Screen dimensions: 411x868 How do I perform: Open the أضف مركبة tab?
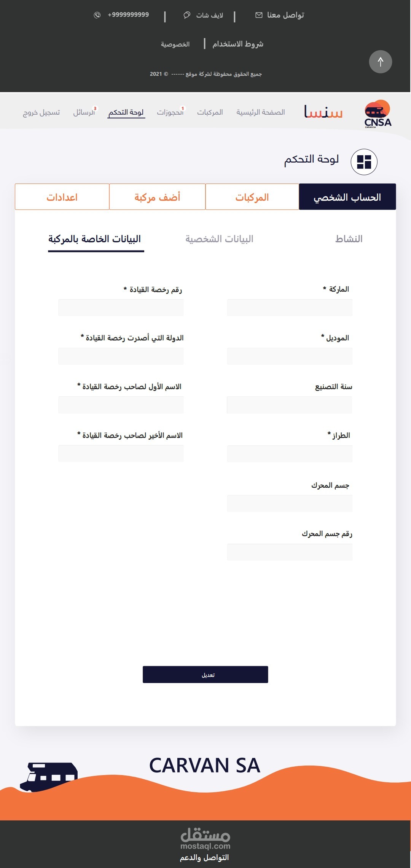tap(157, 197)
